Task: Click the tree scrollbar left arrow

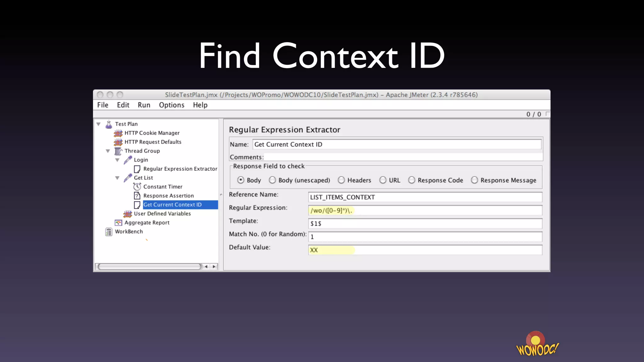Action: (206, 267)
